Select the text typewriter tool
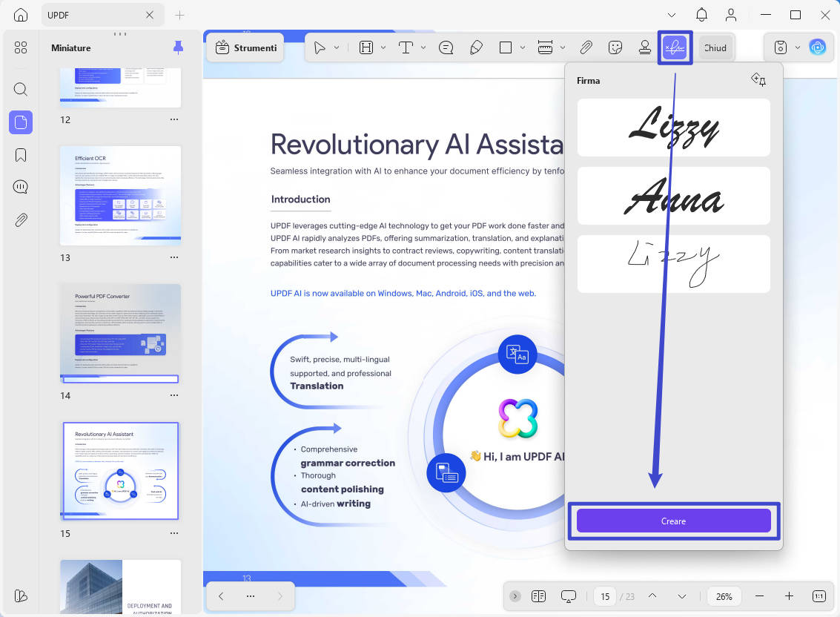840x617 pixels. pos(406,47)
